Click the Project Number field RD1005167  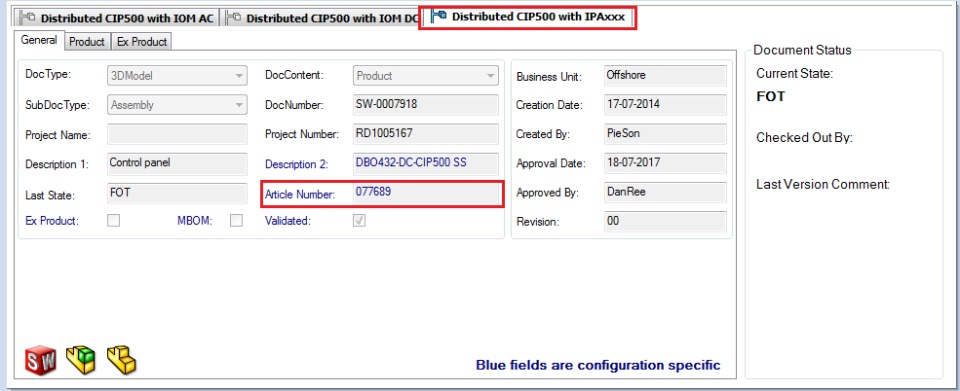click(x=426, y=134)
